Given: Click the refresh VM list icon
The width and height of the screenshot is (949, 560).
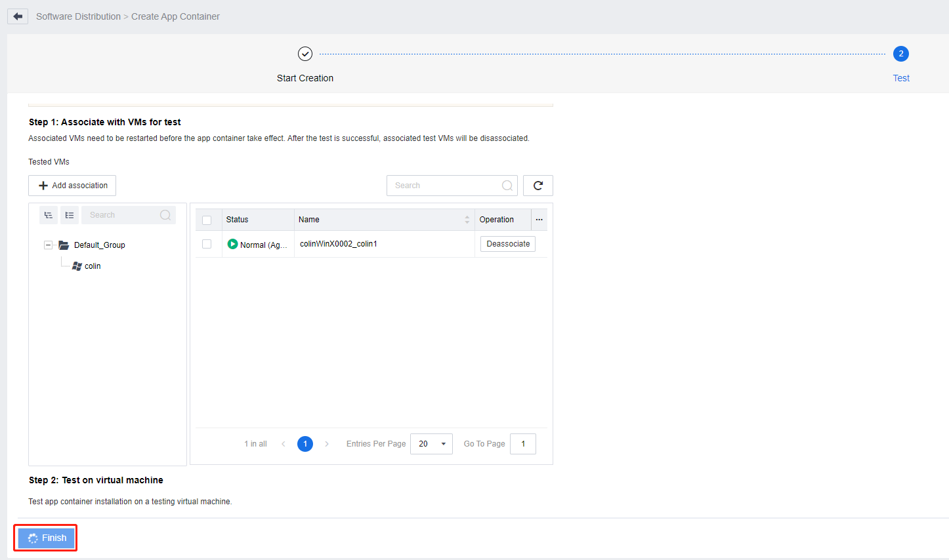Looking at the screenshot, I should 538,186.
